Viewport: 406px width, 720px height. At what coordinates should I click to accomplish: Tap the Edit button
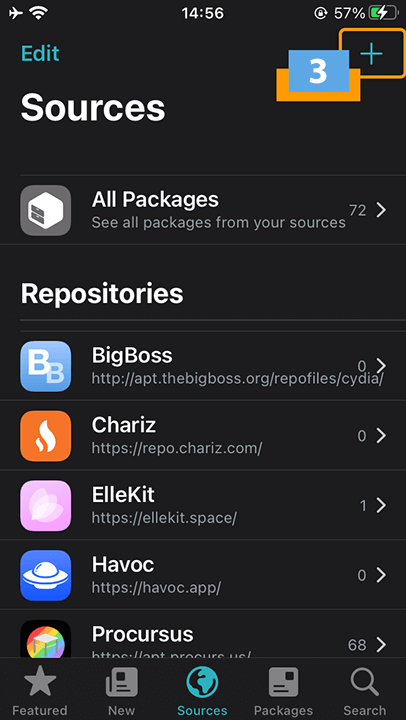(x=40, y=54)
